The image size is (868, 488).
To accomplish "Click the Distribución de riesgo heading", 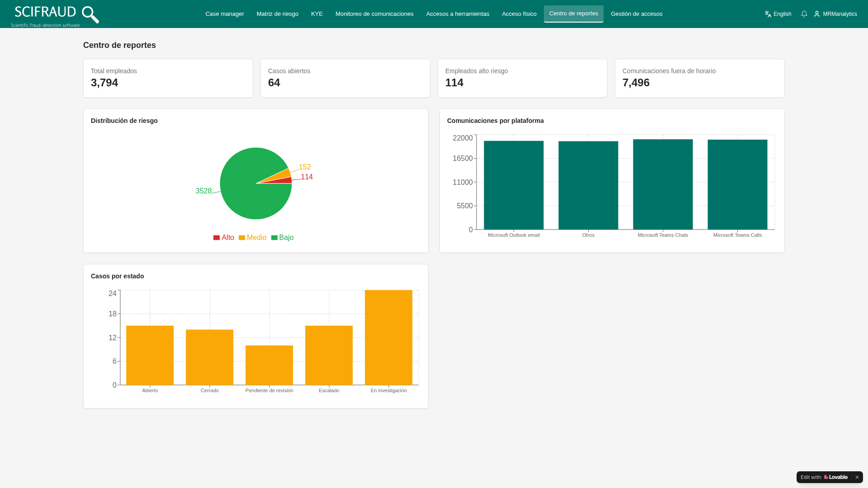I will pyautogui.click(x=124, y=121).
